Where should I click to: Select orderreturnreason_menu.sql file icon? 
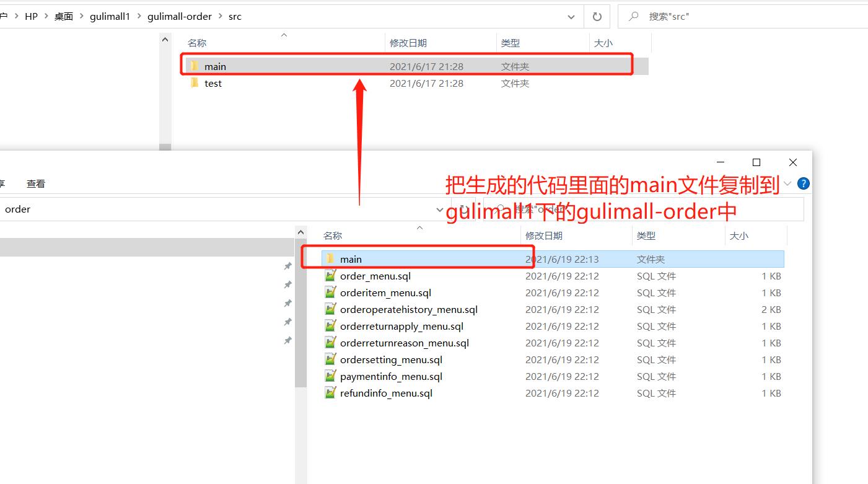pos(330,343)
